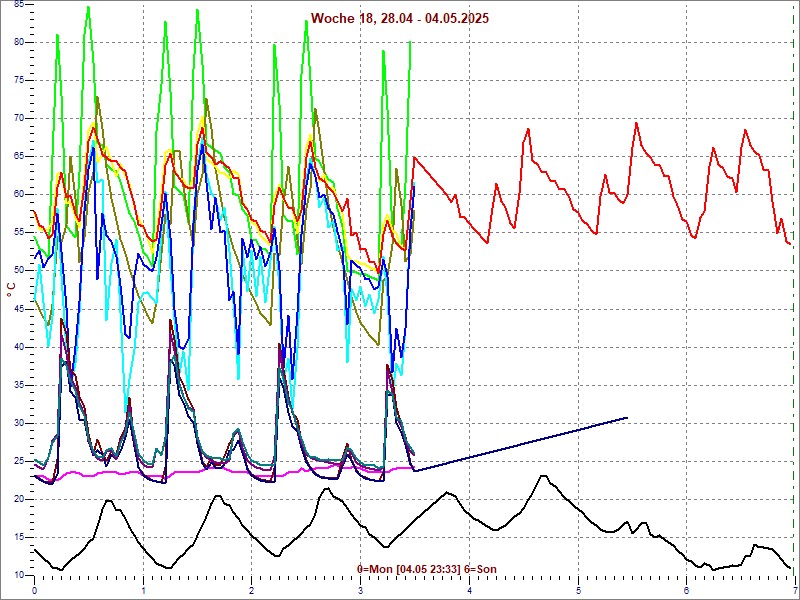Click the "0=Mon [04.05 23:33] 6=Son" footer label
800x600 pixels.
427,569
